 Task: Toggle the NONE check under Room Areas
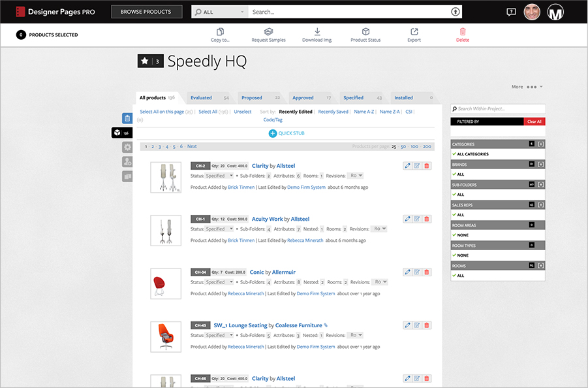coord(454,235)
